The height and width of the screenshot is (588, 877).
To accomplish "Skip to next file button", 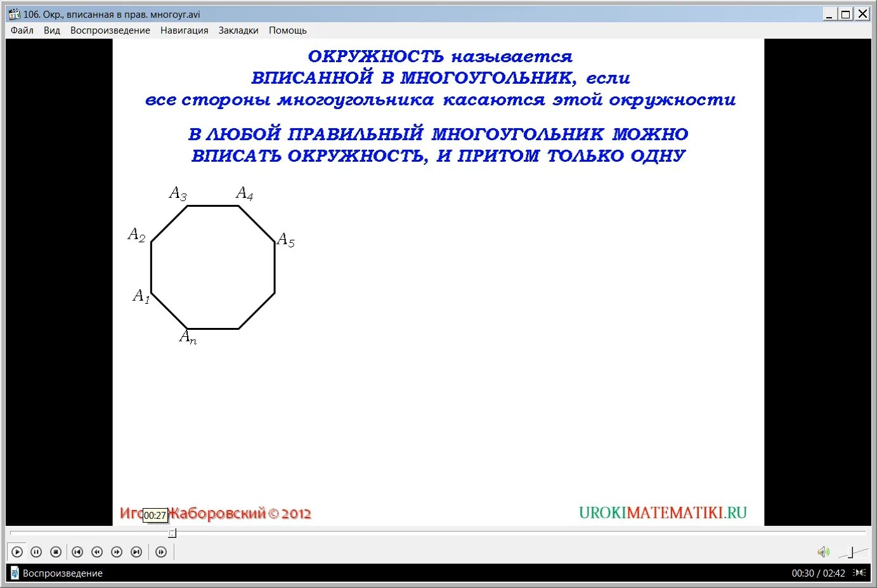I will click(x=136, y=552).
